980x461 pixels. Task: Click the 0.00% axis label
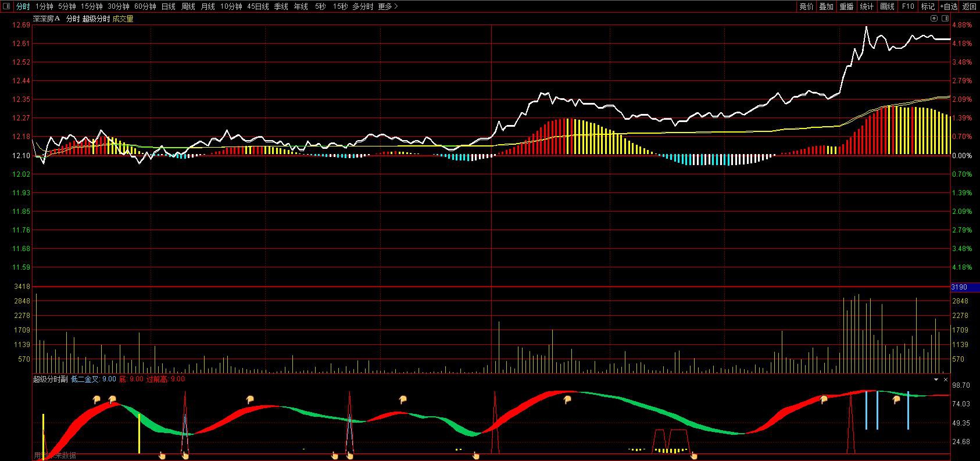(x=962, y=155)
